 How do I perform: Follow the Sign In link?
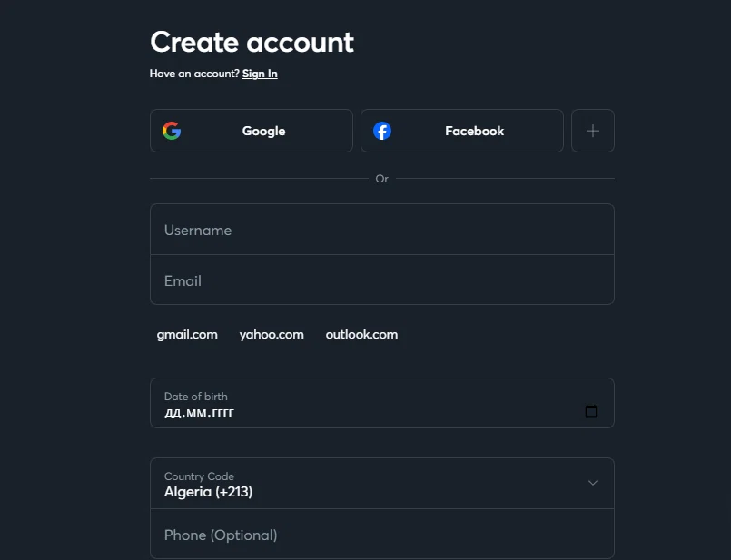260,74
